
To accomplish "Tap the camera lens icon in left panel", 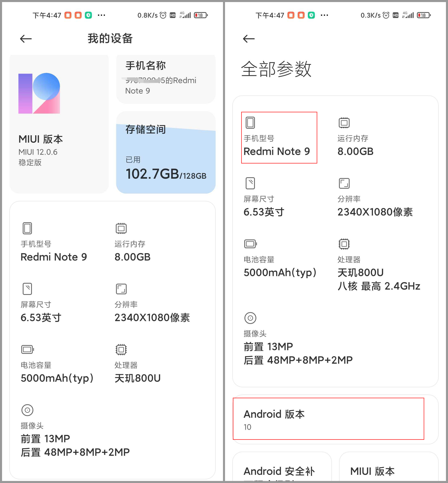I will point(27,410).
